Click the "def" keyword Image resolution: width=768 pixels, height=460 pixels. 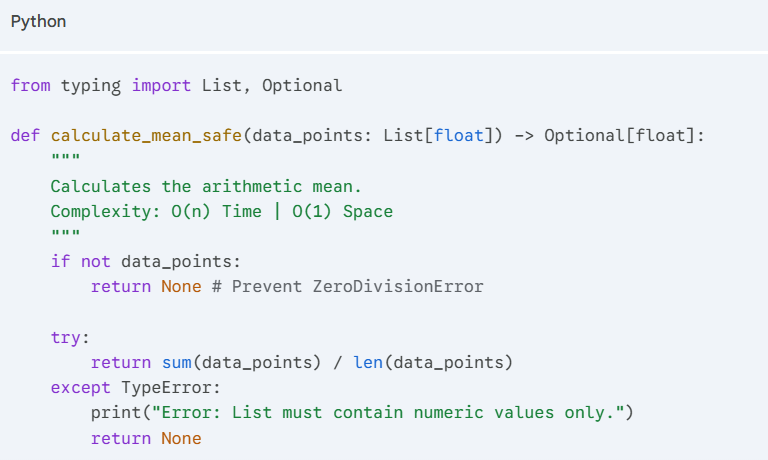tap(25, 135)
